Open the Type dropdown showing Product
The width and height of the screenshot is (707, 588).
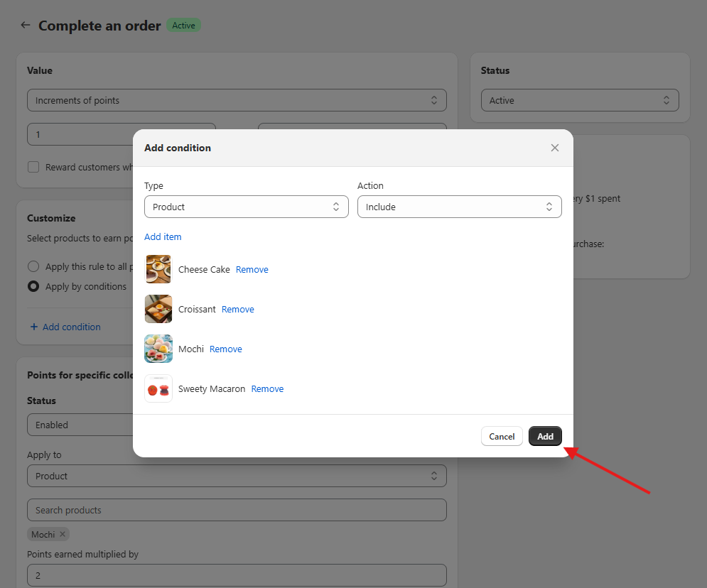click(x=246, y=207)
